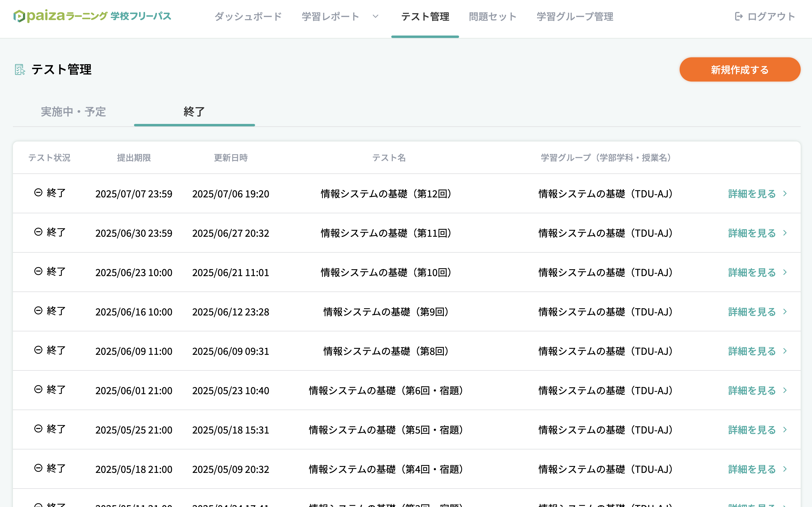This screenshot has height=507, width=812.
Task: Open 詳細を見る link for 第12回 test
Action: 752,194
